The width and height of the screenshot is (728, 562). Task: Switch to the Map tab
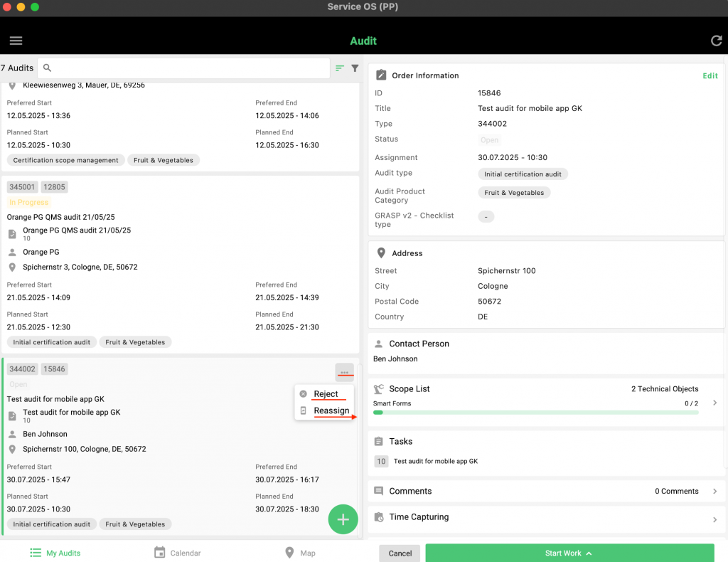pyautogui.click(x=299, y=553)
